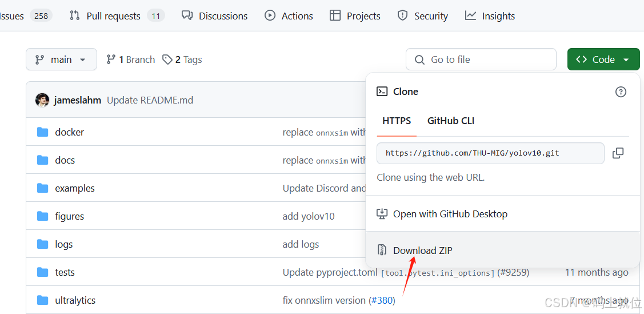Click the docs folder icon
644x314 pixels.
pos(42,160)
